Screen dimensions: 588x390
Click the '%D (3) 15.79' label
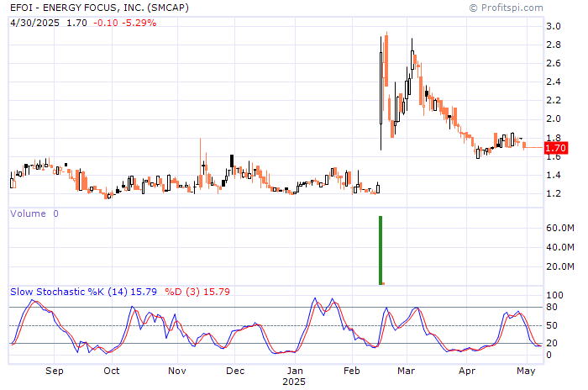pyautogui.click(x=197, y=292)
